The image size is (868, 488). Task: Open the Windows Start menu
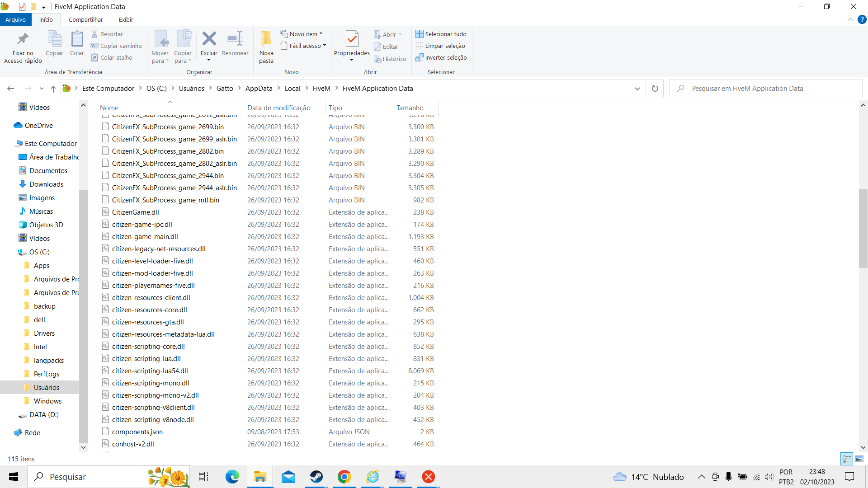click(14, 477)
